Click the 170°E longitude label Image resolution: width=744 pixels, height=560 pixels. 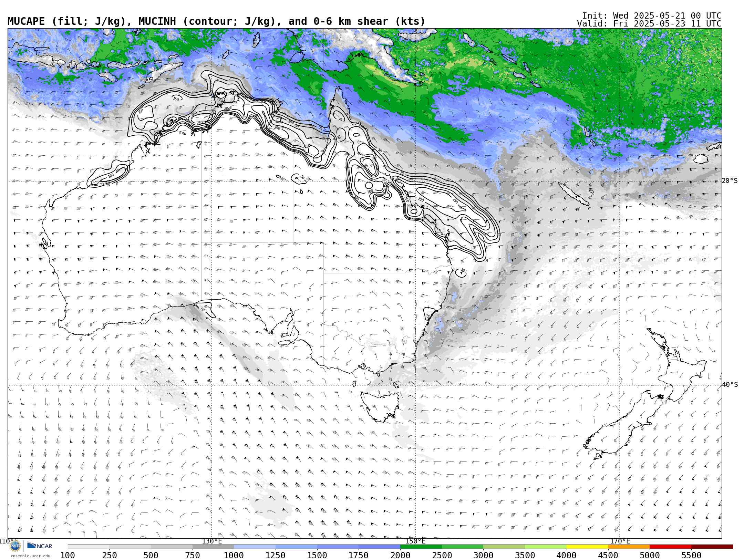point(620,541)
